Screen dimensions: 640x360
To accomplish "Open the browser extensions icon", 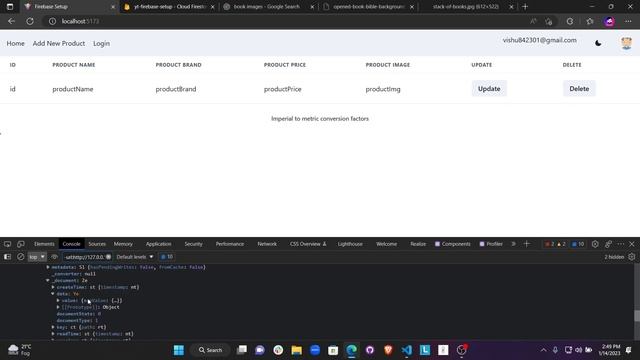I will pos(570,21).
